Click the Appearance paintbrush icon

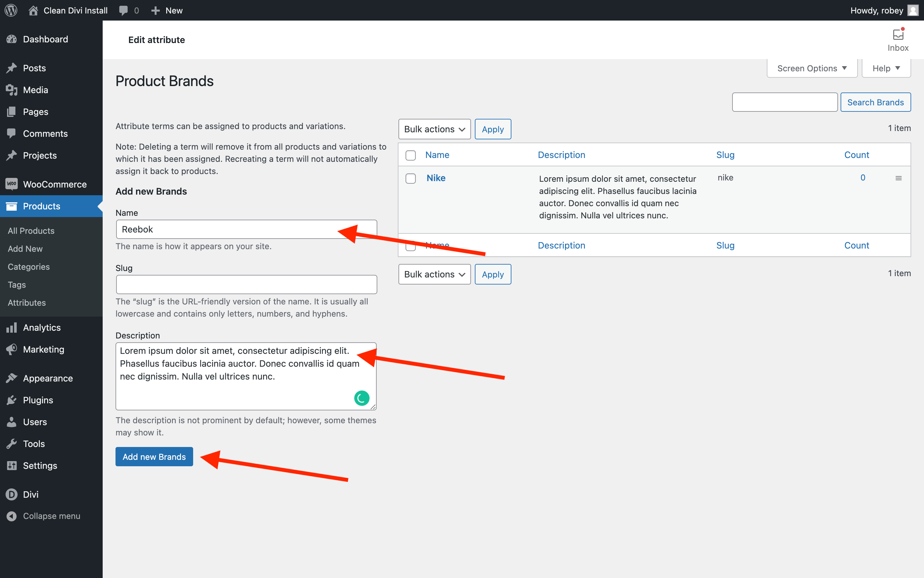point(12,378)
